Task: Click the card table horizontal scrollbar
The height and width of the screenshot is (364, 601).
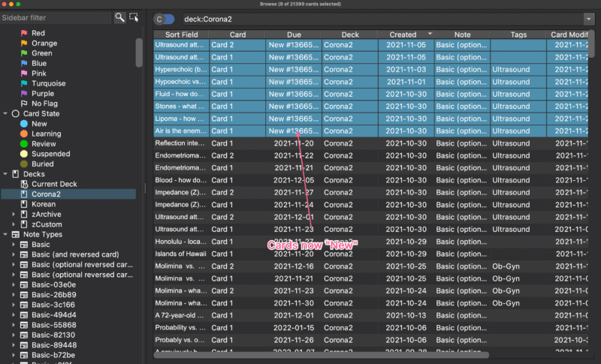Action: click(322, 355)
